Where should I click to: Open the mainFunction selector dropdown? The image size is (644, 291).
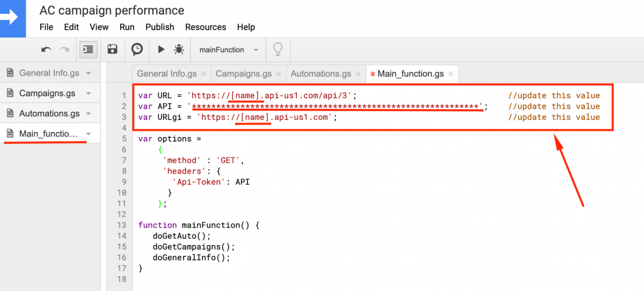[x=228, y=50]
